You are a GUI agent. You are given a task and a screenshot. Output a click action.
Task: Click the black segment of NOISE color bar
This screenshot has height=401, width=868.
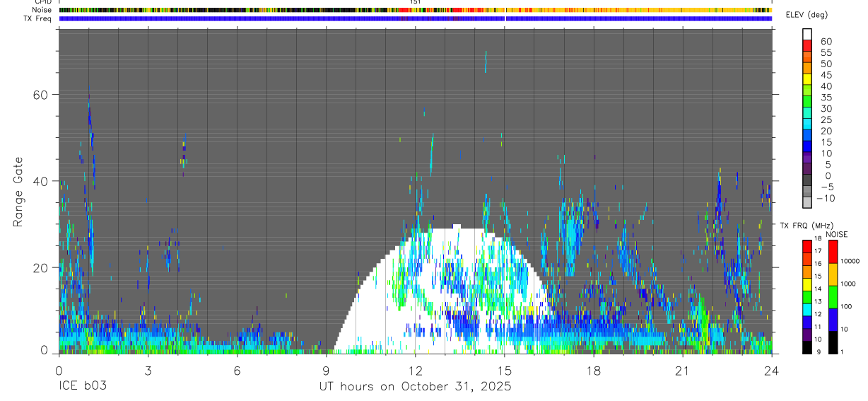click(833, 342)
